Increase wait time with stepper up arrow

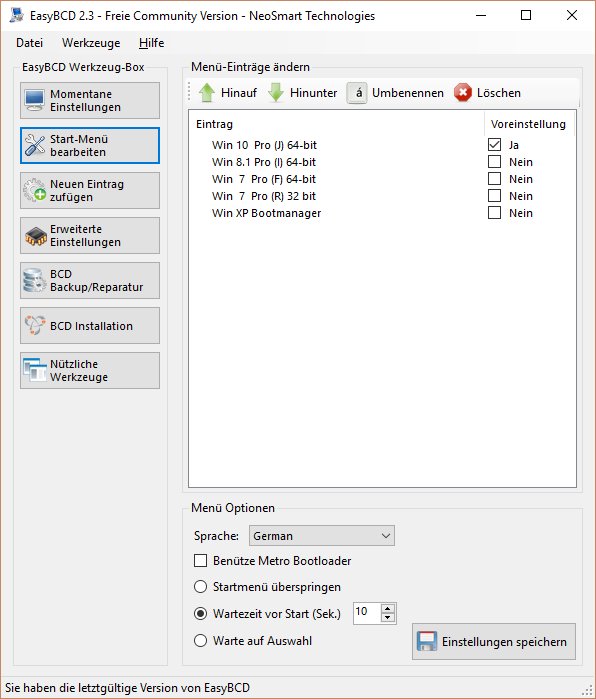(387, 609)
